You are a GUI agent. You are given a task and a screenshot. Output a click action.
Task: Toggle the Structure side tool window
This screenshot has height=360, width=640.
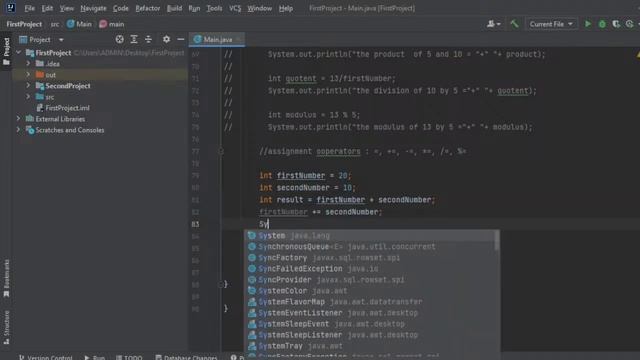(6, 328)
